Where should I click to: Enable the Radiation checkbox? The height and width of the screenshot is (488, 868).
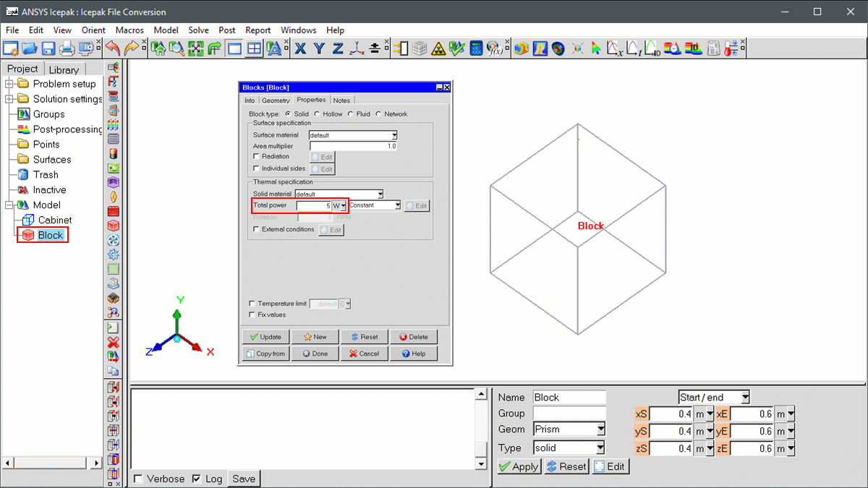tap(256, 156)
